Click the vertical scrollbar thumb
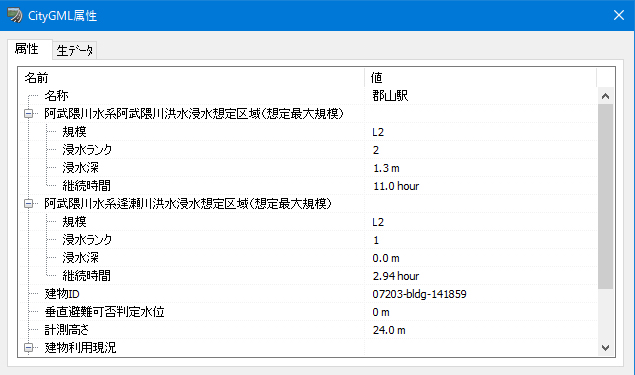 (x=605, y=196)
